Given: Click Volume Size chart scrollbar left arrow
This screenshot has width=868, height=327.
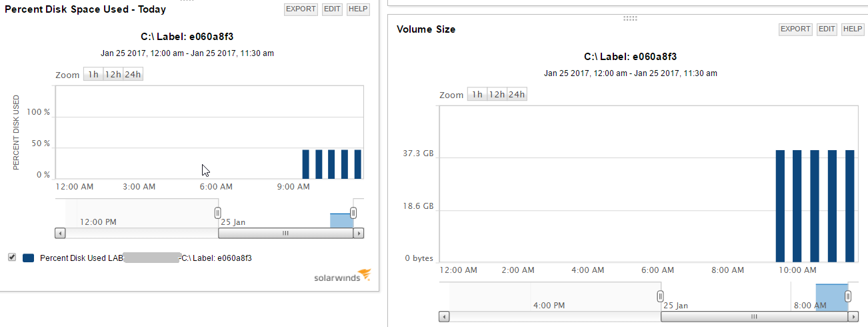Looking at the screenshot, I should click(444, 317).
